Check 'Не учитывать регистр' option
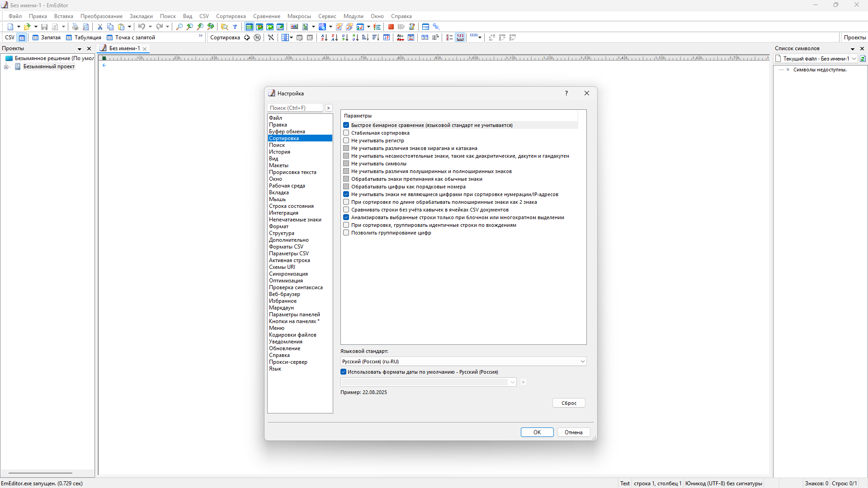 (346, 141)
